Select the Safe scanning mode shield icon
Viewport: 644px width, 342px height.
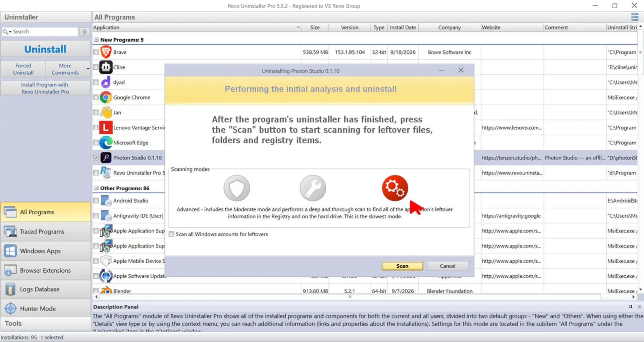click(x=237, y=188)
